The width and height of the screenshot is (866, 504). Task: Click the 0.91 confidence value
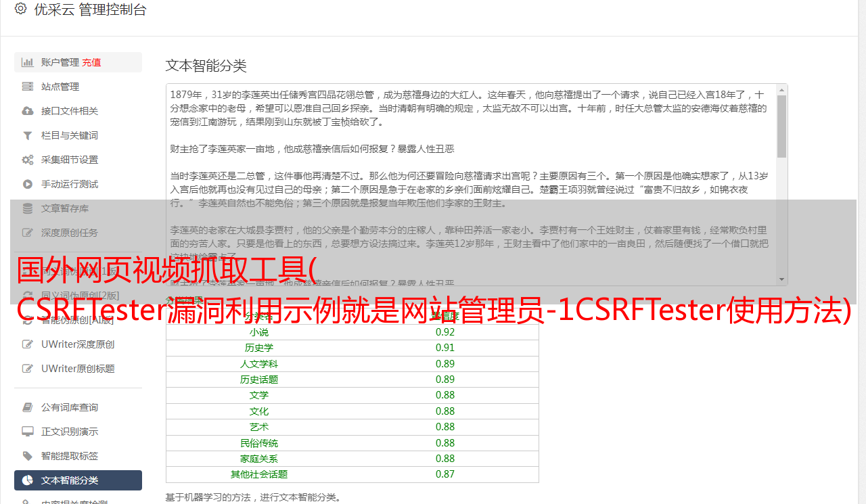[x=445, y=348]
